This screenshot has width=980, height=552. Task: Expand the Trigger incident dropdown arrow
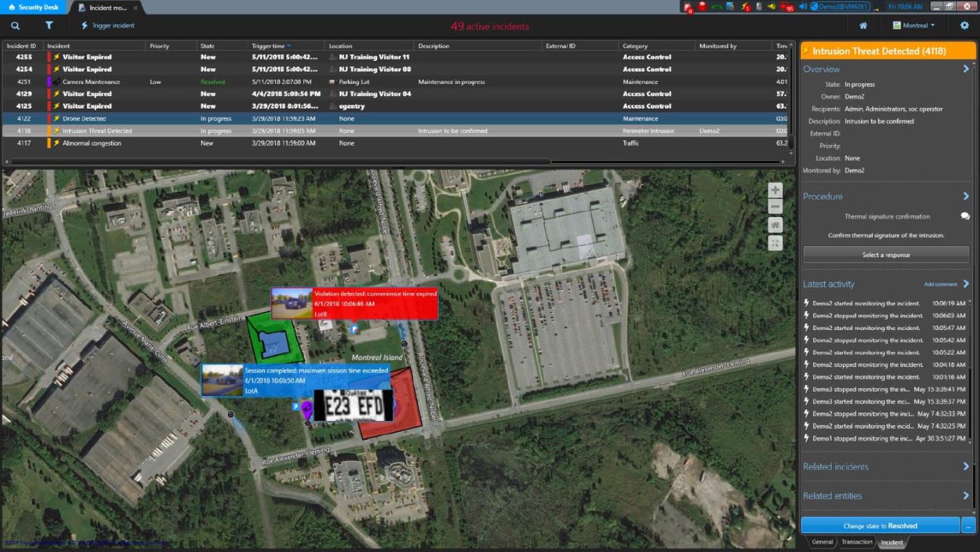point(137,25)
